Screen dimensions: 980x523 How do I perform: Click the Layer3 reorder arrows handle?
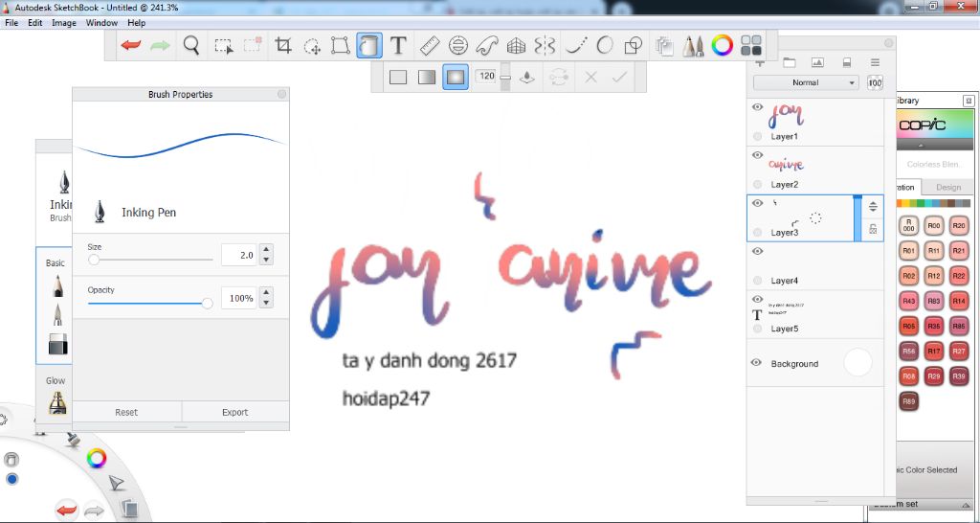(873, 207)
